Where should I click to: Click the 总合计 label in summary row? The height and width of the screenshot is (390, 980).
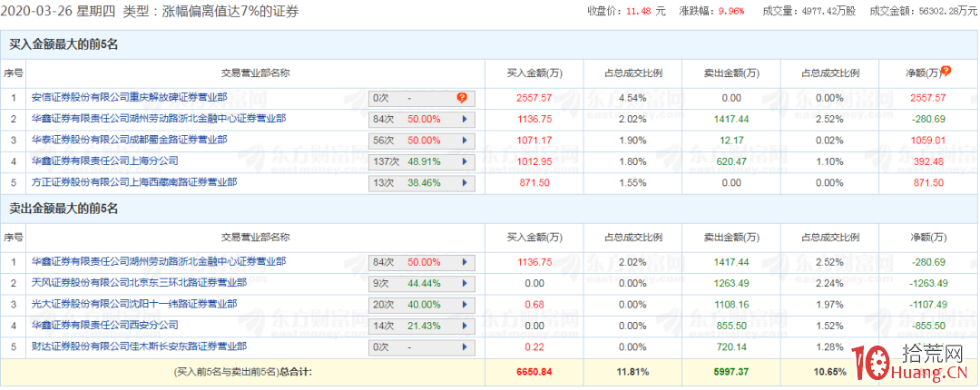pyautogui.click(x=297, y=372)
